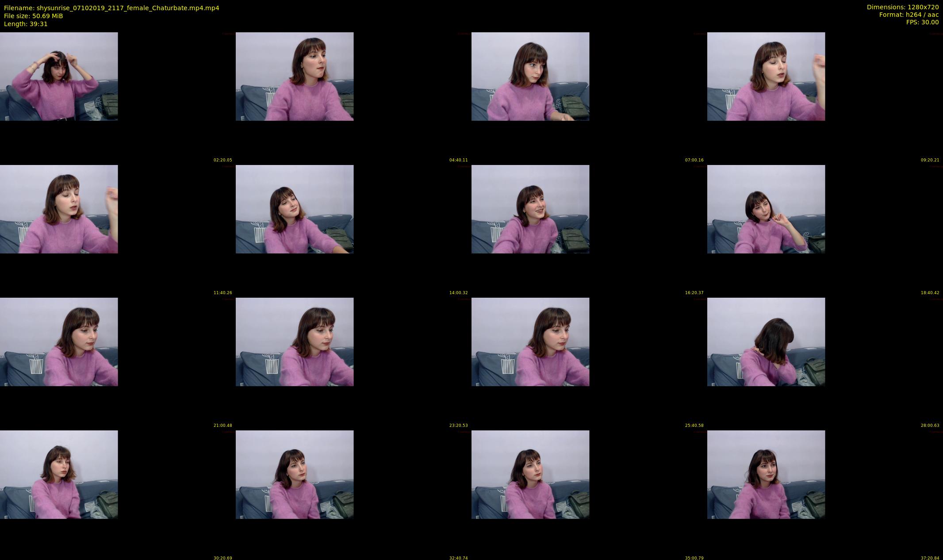The height and width of the screenshot is (560, 943).
Task: Click the 02:20.05 timestamp label
Action: (x=222, y=160)
